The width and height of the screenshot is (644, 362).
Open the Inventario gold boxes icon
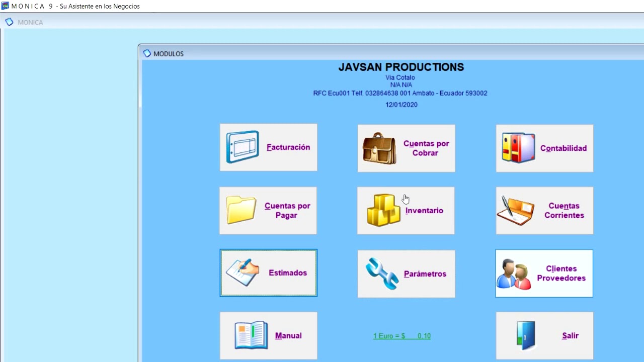tap(384, 210)
